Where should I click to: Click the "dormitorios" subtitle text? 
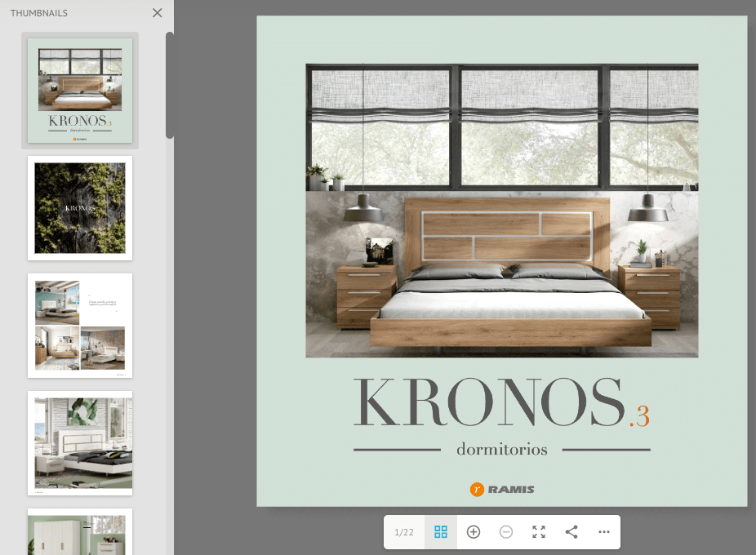click(x=501, y=450)
